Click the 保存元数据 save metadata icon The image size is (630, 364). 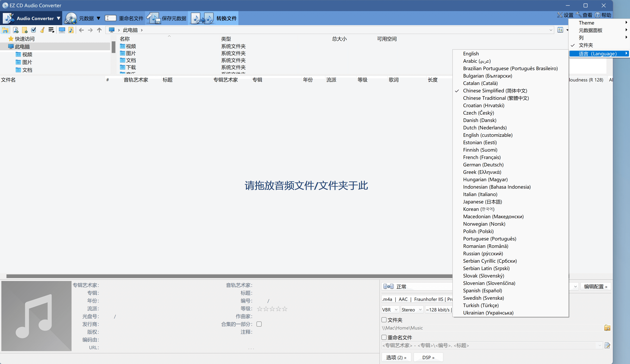[x=153, y=18]
